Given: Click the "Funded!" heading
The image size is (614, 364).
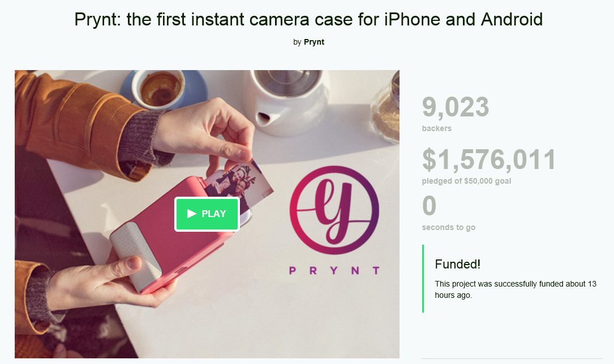Looking at the screenshot, I should coord(458,264).
